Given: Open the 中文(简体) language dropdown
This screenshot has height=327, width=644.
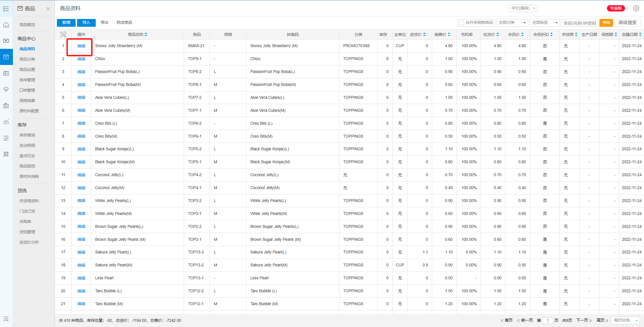Looking at the screenshot, I should [x=523, y=8].
